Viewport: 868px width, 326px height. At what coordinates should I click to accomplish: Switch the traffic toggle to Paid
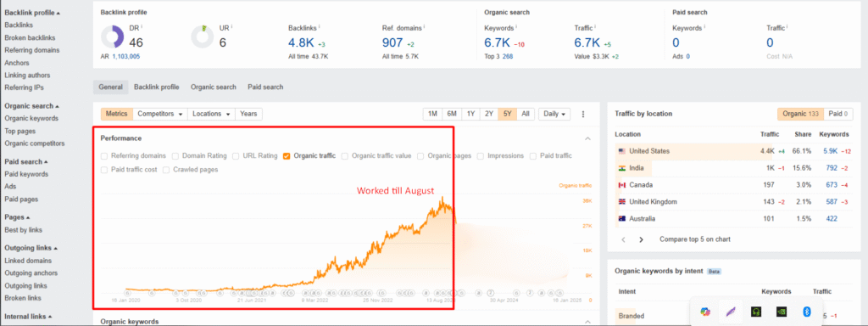(837, 114)
